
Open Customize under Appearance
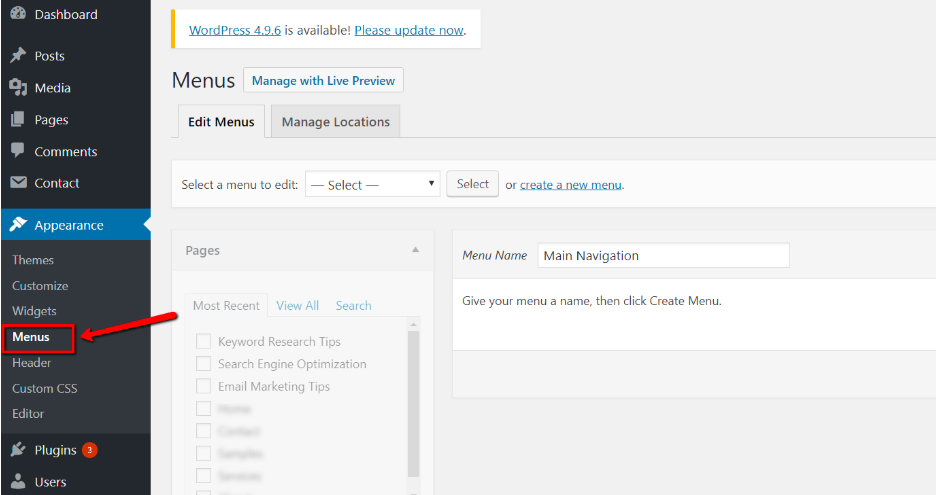click(x=40, y=285)
